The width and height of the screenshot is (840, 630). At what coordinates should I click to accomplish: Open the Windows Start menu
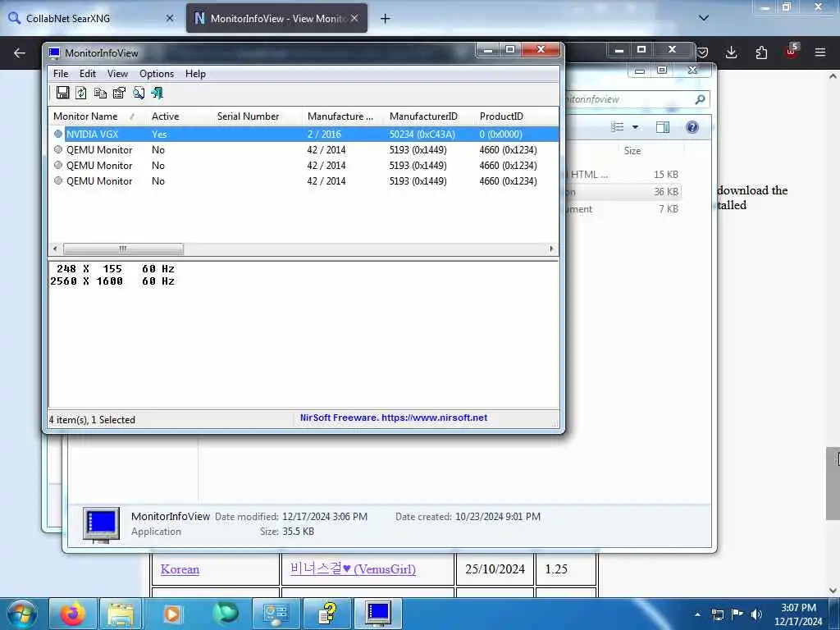pyautogui.click(x=22, y=614)
